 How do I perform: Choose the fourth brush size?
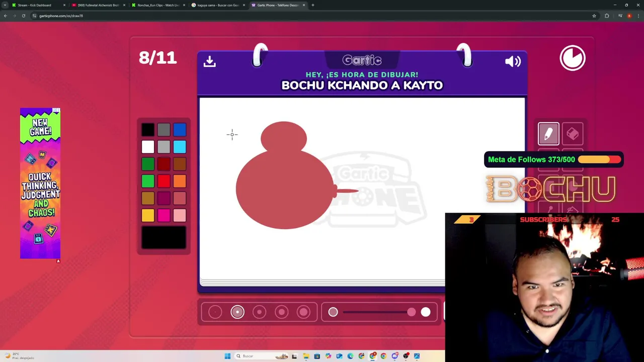point(282,312)
